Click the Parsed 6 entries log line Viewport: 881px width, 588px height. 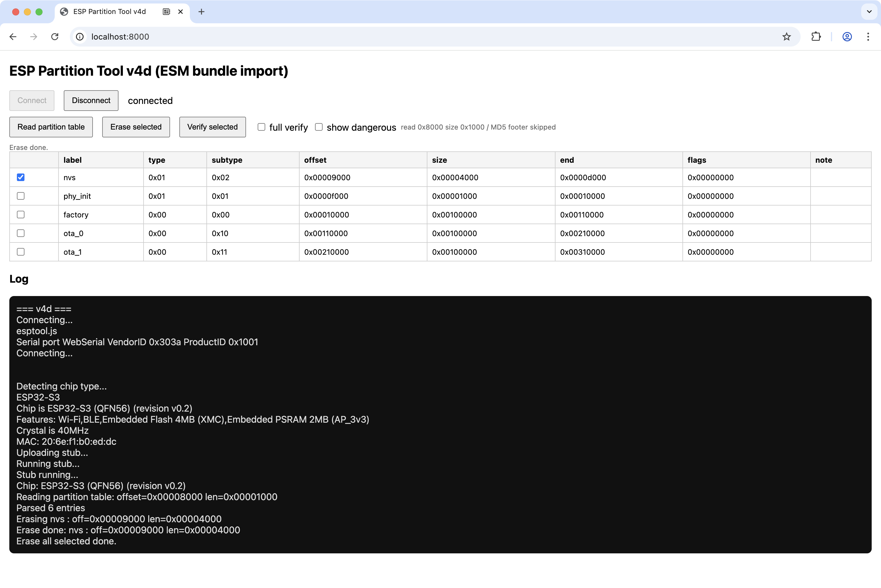[x=51, y=508]
